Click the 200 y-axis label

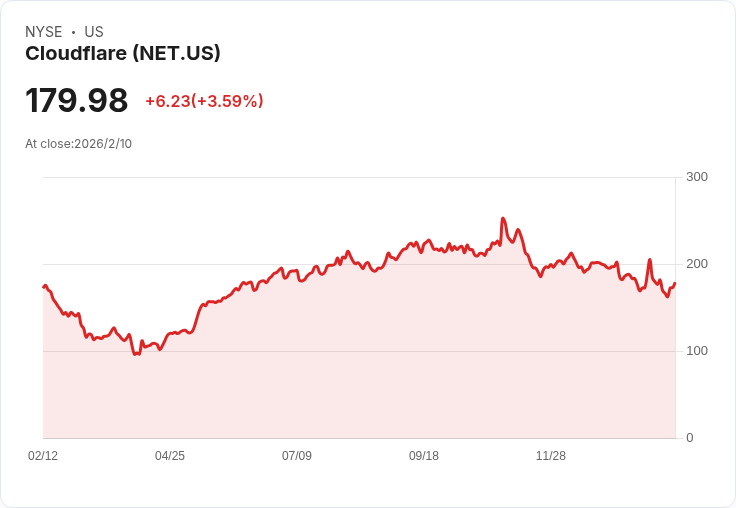[x=696, y=264]
